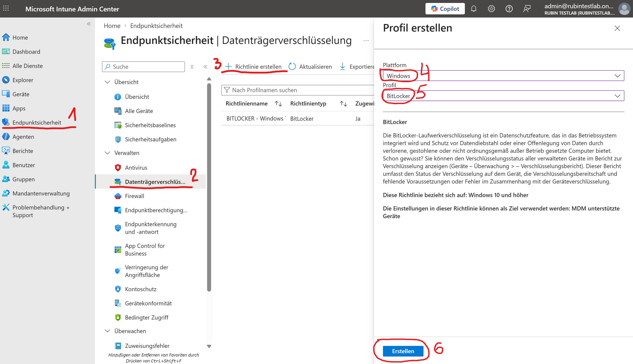Open notifications bell icon

click(474, 9)
